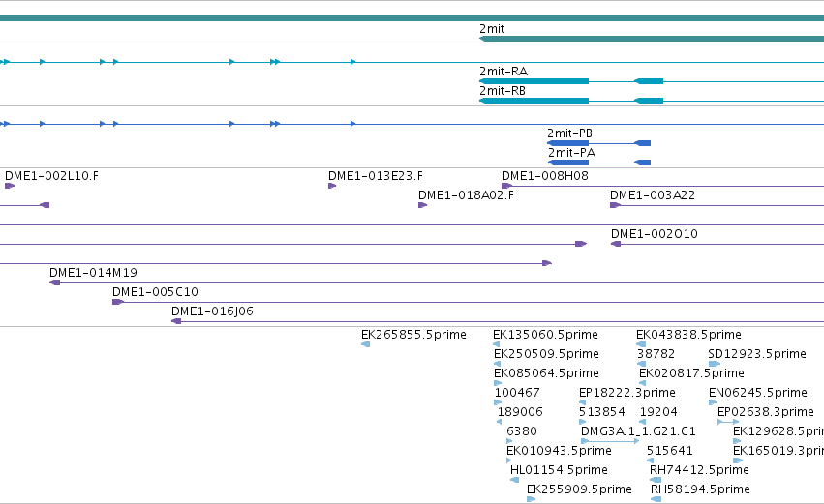Select the arrow glyph under DME1-018A02.F
Image resolution: width=824 pixels, height=504 pixels.
click(422, 205)
